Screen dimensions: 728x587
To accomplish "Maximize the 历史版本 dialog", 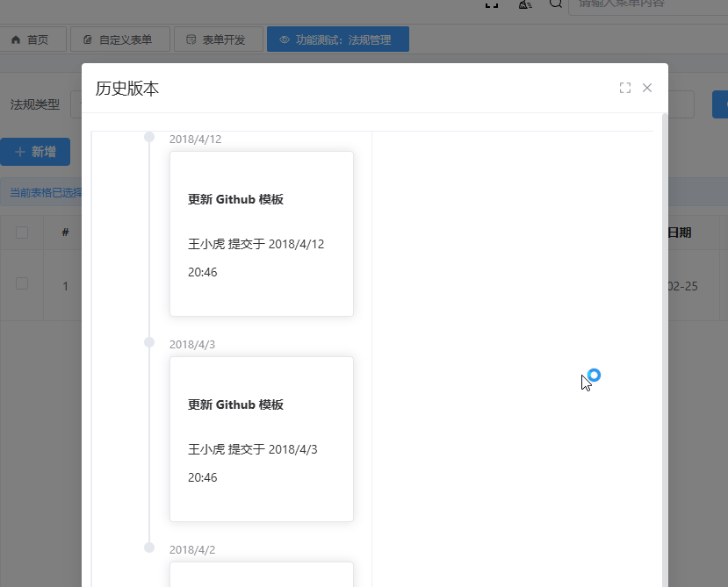I will pos(625,88).
